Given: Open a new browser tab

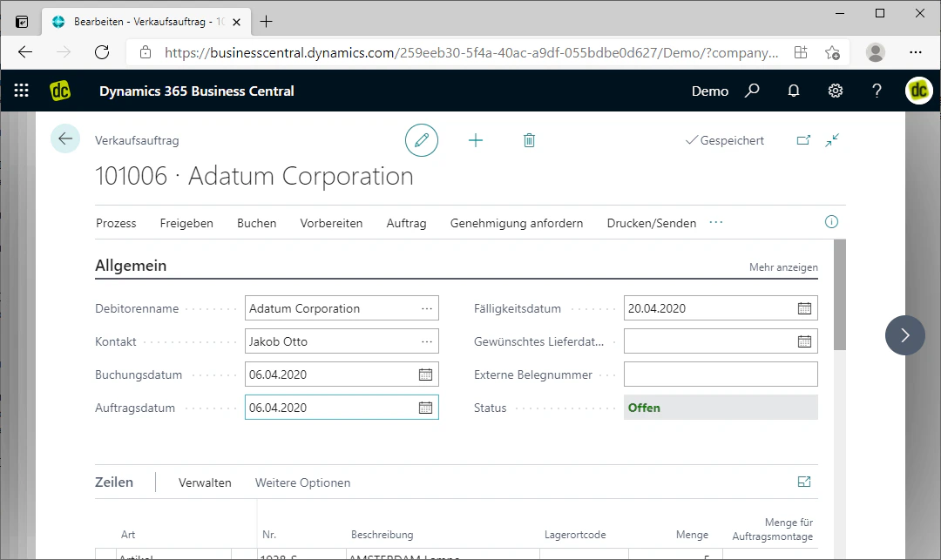Looking at the screenshot, I should (x=266, y=22).
